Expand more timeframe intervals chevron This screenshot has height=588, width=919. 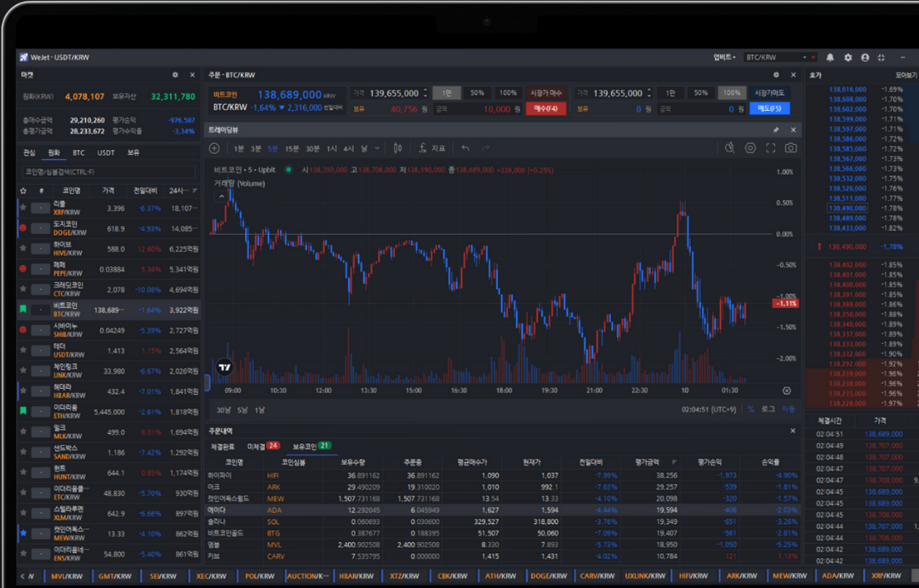(378, 148)
